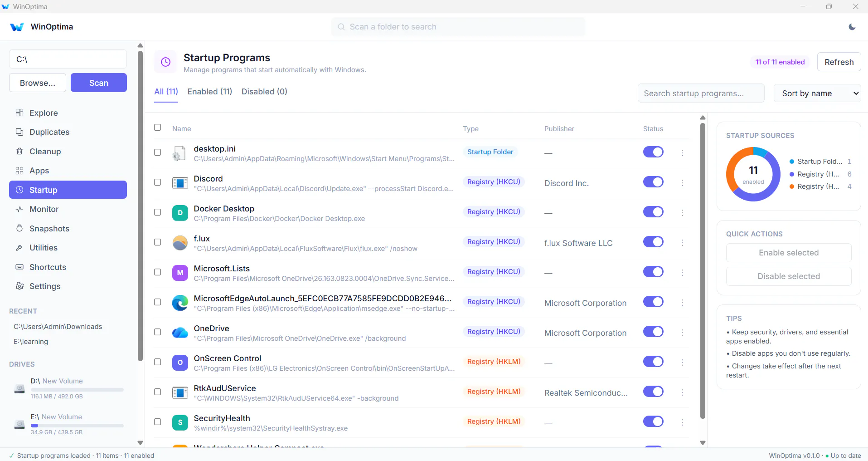Click the E:\ drive icon
The width and height of the screenshot is (868, 461).
(19, 424)
